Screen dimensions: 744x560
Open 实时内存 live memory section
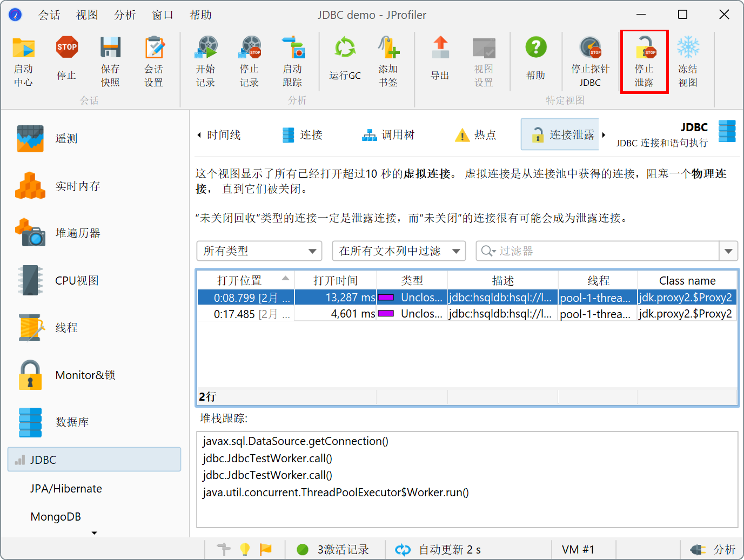click(x=95, y=186)
